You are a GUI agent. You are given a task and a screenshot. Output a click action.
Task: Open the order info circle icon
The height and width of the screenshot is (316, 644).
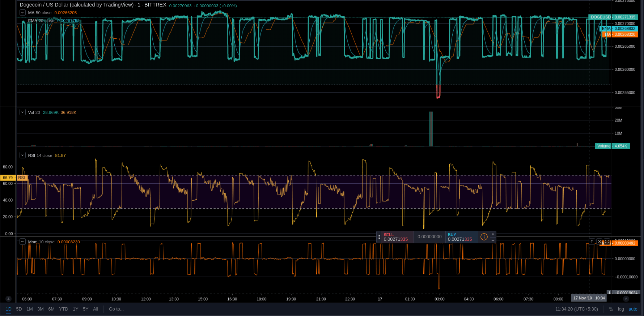(x=484, y=237)
